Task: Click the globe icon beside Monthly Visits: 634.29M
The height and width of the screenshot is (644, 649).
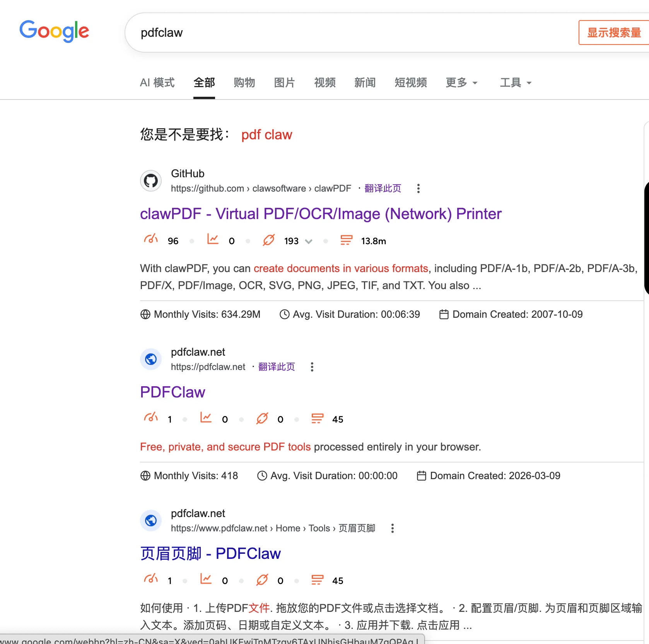Action: (145, 314)
